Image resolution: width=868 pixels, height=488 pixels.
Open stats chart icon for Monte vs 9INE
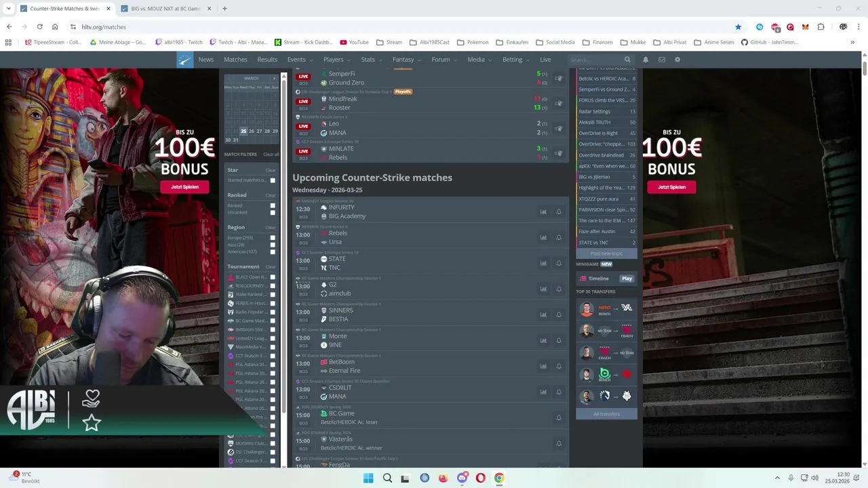click(x=543, y=340)
